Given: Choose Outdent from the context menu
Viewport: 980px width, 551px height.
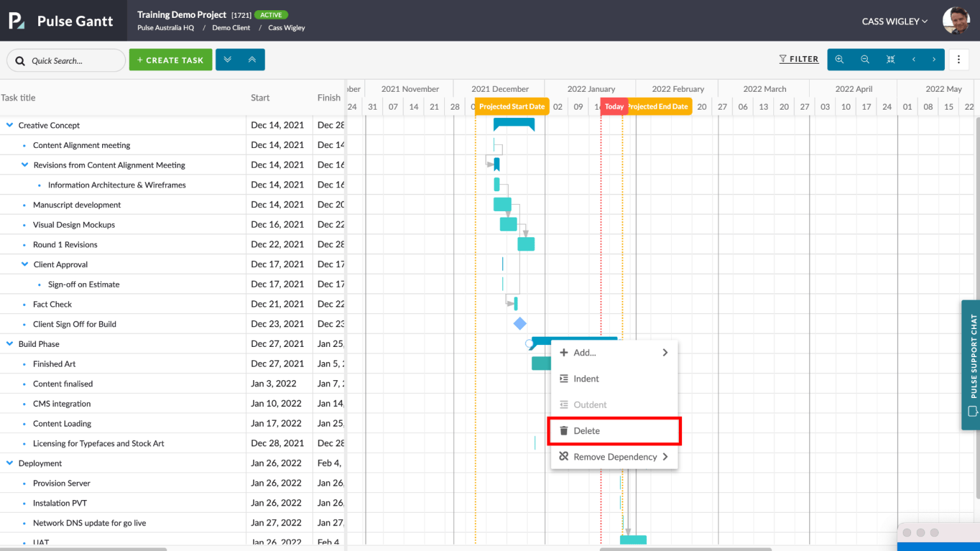Looking at the screenshot, I should (x=614, y=405).
